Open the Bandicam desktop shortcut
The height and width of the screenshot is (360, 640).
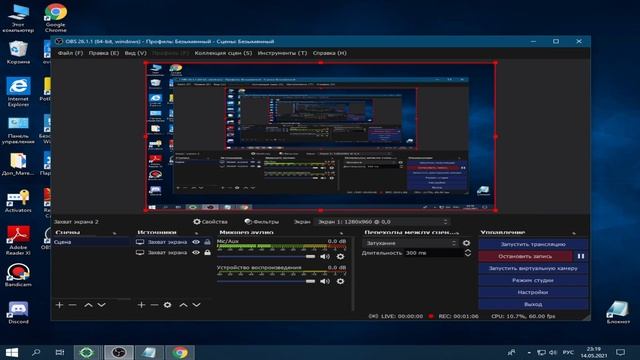(x=18, y=275)
